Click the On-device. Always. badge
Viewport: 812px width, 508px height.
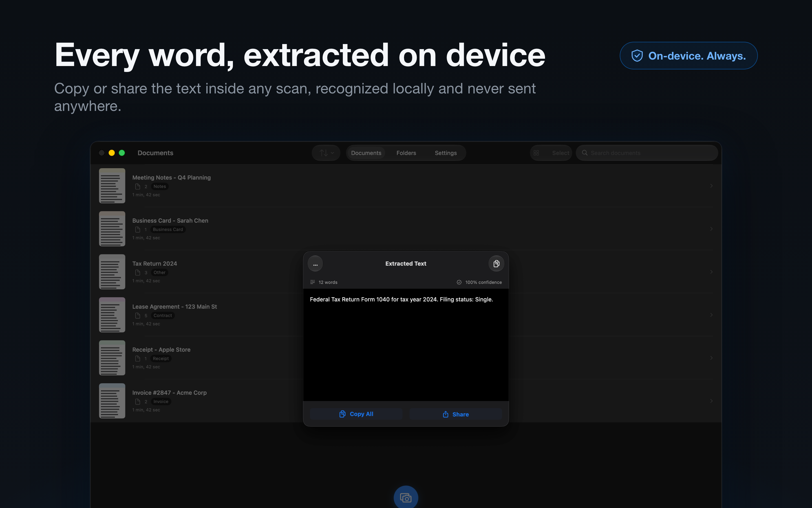tap(689, 56)
